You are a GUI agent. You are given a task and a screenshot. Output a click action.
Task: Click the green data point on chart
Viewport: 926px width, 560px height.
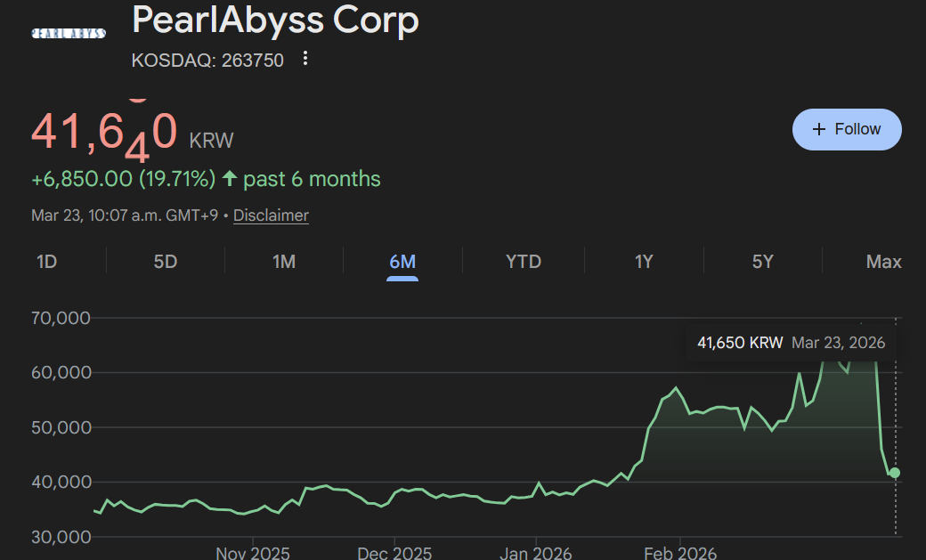tap(895, 473)
